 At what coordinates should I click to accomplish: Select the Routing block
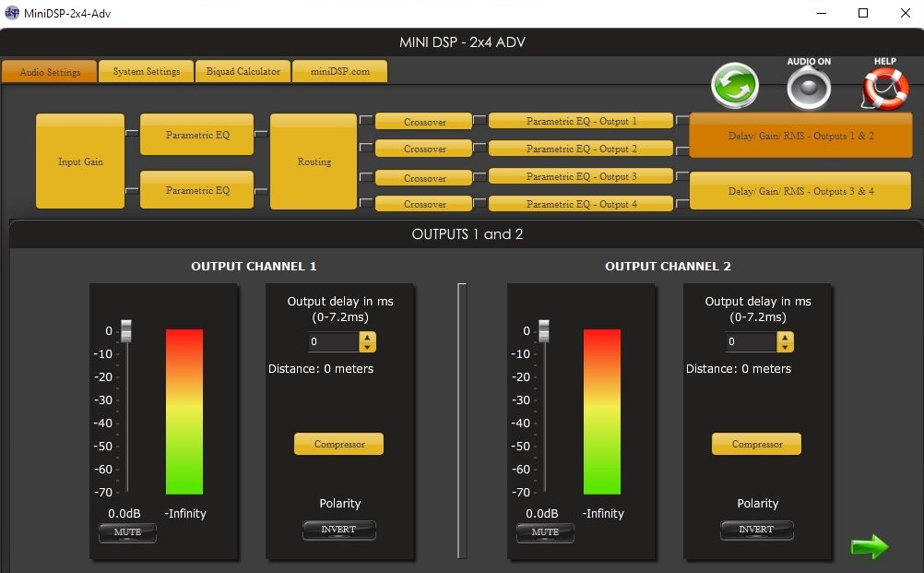pyautogui.click(x=314, y=161)
